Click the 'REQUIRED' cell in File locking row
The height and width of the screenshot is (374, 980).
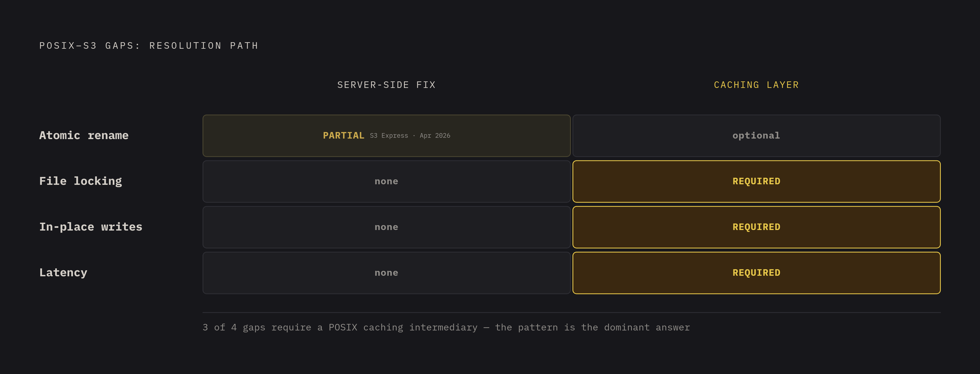(x=756, y=182)
